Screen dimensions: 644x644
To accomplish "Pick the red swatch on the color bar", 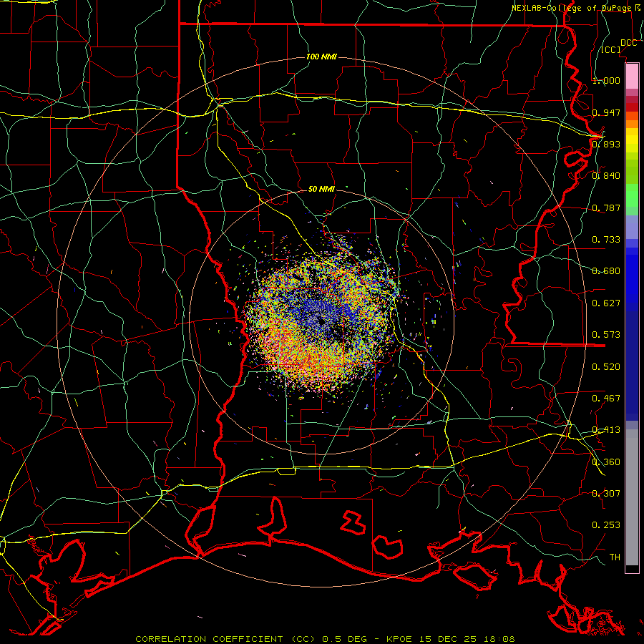I will pos(632,107).
